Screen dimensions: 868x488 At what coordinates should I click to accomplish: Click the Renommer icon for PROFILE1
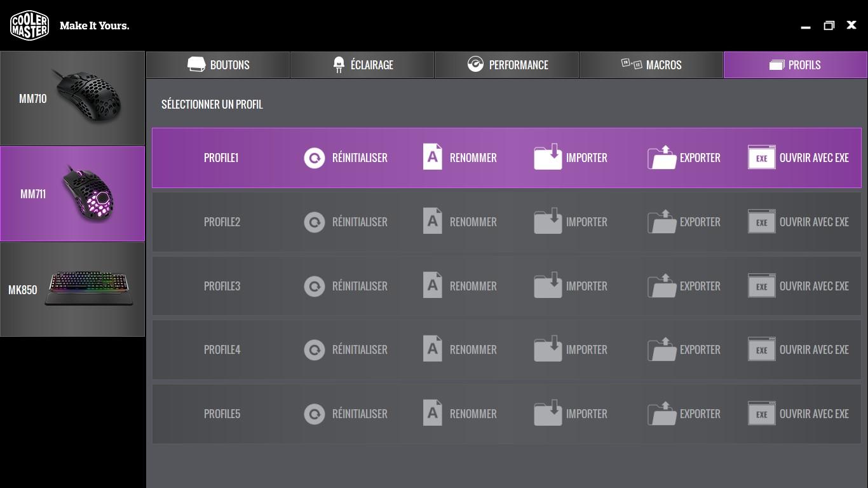point(433,157)
